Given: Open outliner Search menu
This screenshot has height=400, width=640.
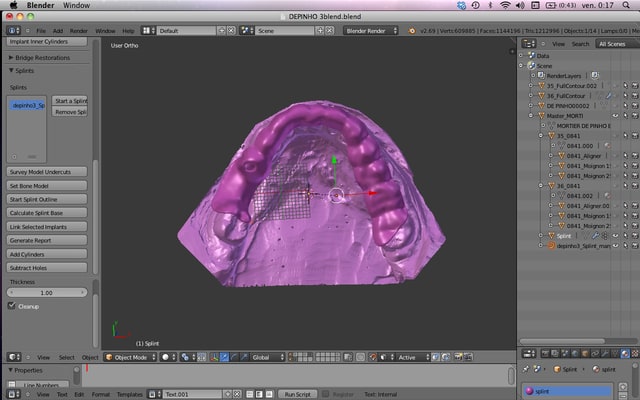Looking at the screenshot, I should coord(580,44).
